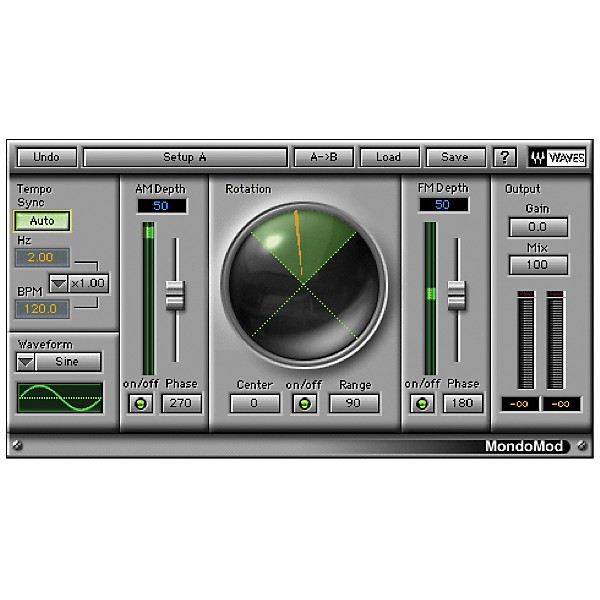Click the FM Depth fader handle
Image resolution: width=600 pixels, height=600 pixels.
pos(457,295)
